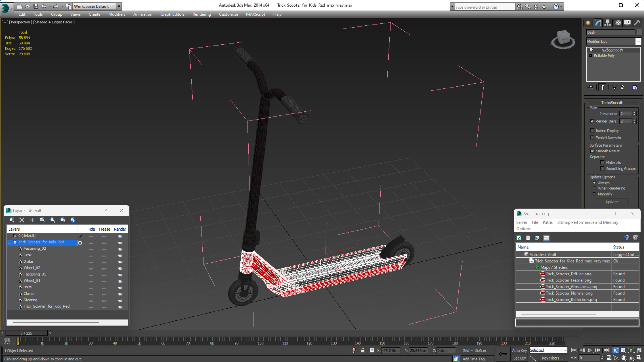The width and height of the screenshot is (644, 362).
Task: Increase Iterations spinner value
Action: (634, 112)
